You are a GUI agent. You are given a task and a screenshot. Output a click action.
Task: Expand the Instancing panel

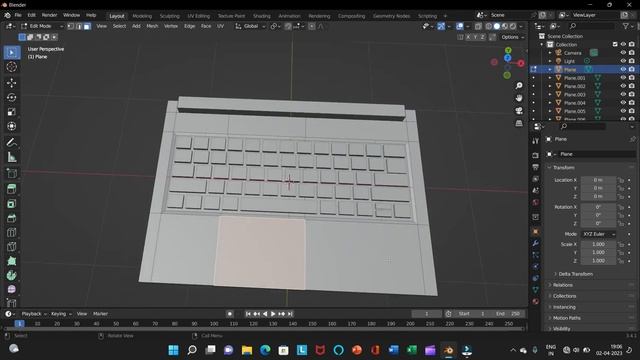(564, 307)
